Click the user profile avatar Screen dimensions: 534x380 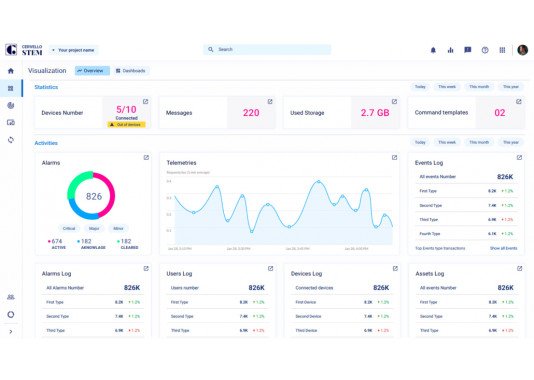pos(522,50)
